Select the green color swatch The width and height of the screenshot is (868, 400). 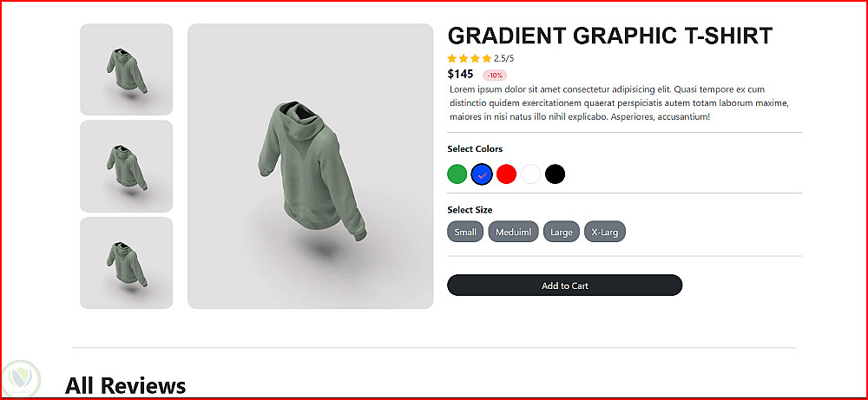coord(457,174)
